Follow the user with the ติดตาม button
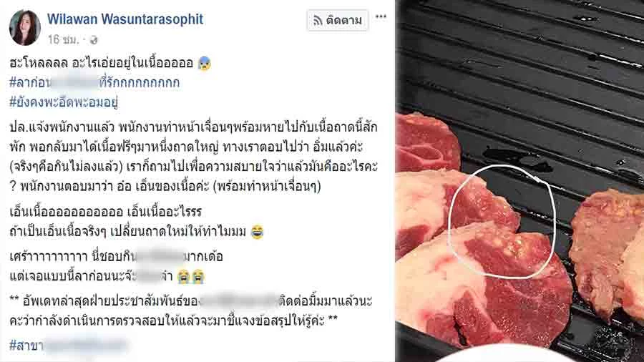Viewport: 644px width, 362px height. coord(338,20)
